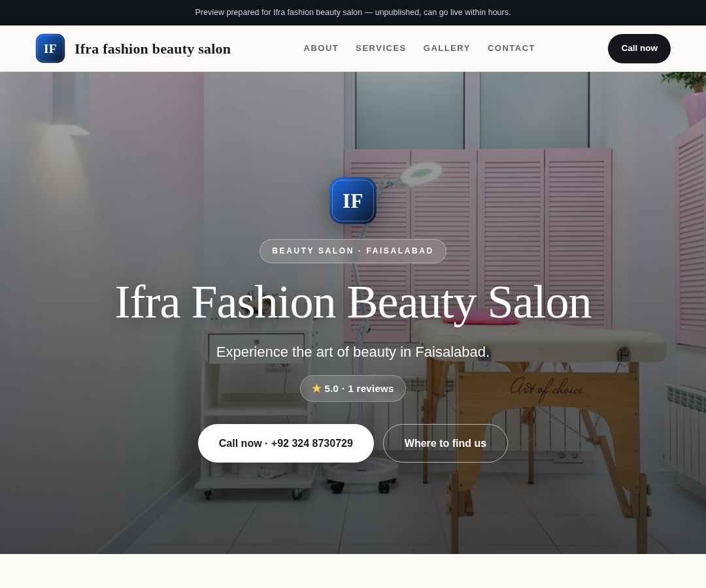Click the '5.0 · 1 reviews' pill

(353, 388)
